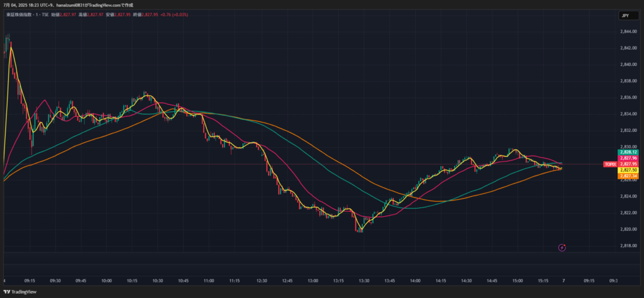Click the 15:00 time axis label
Screen dimensions: 644x298
click(x=518, y=281)
